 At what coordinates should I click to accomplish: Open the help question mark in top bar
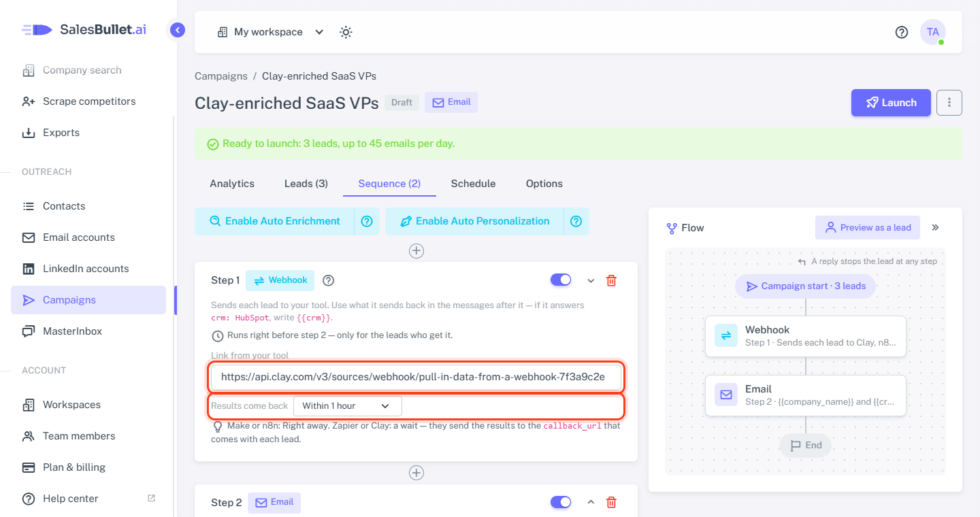[x=902, y=32]
